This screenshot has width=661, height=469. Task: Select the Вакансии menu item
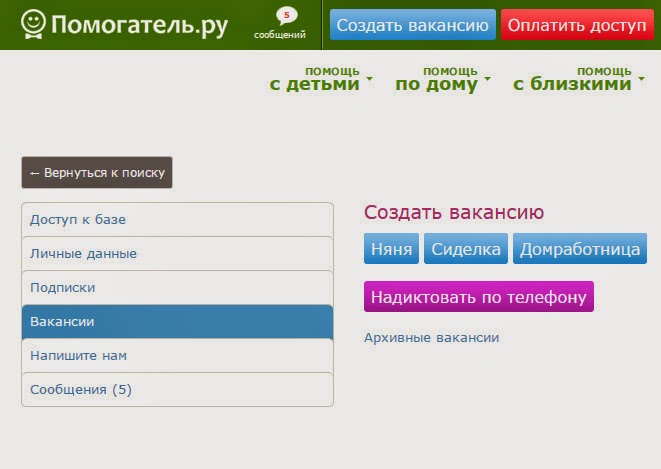click(177, 322)
